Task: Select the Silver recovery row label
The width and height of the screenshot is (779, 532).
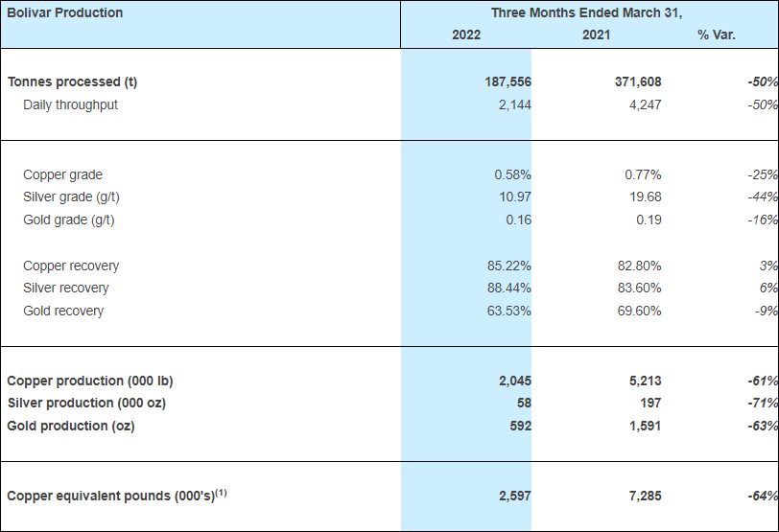Action: tap(65, 288)
